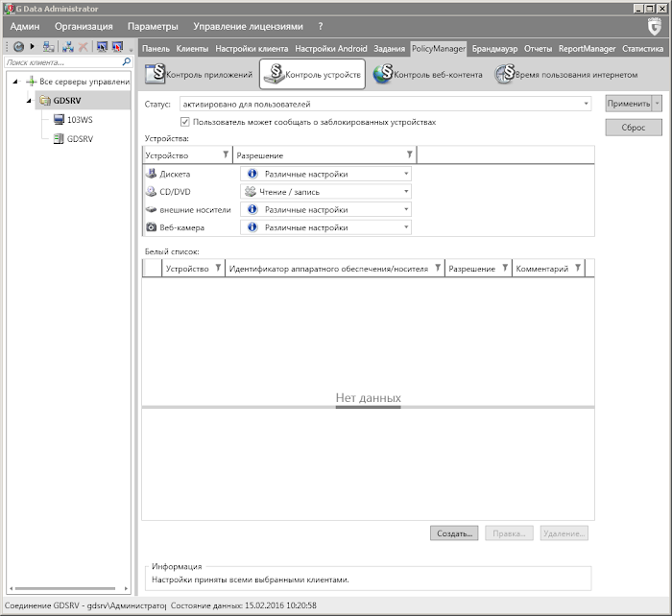The image size is (672, 616).
Task: Click the red X delete toolbar icon
Action: pos(84,47)
